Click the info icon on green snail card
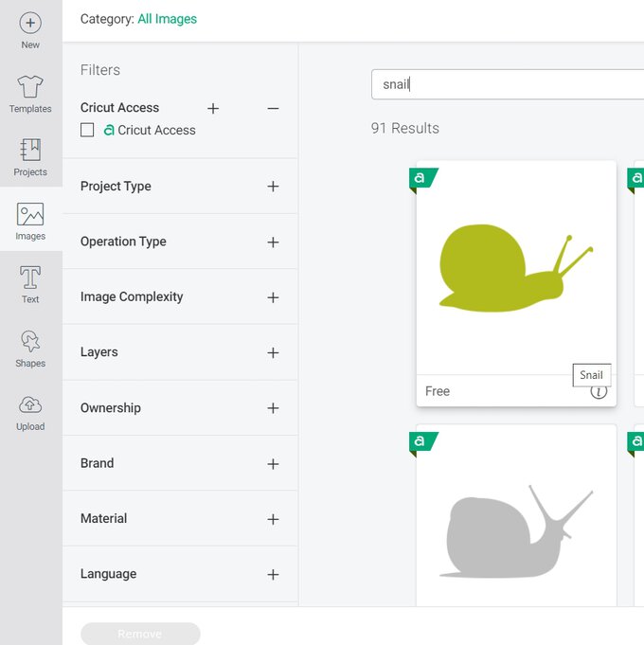The image size is (644, 645). 599,391
